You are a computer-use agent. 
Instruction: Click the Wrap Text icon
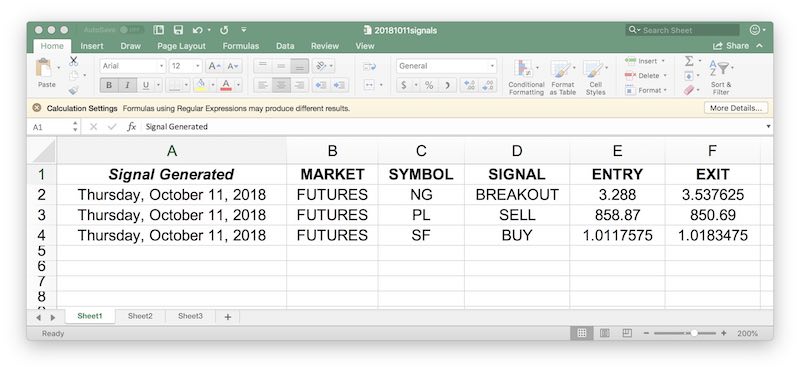369,66
